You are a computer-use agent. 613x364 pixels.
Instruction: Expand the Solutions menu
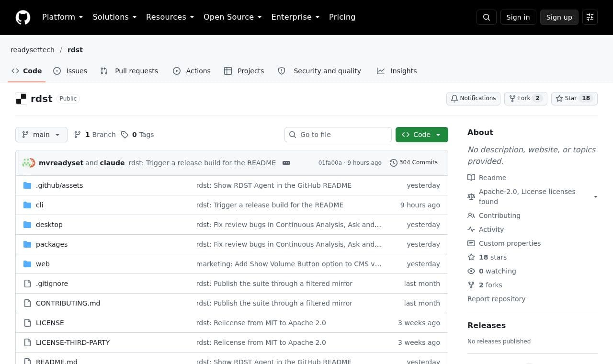(114, 17)
